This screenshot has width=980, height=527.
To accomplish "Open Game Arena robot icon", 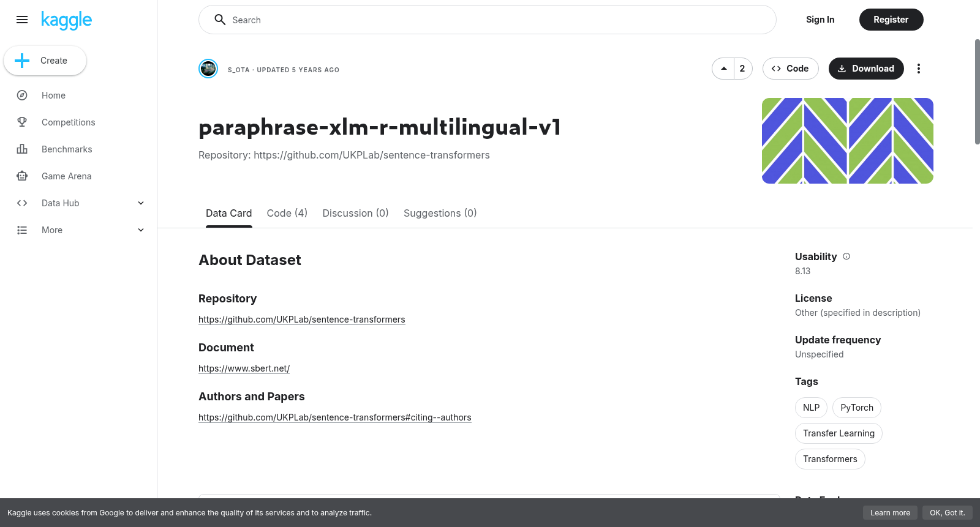I will (x=22, y=176).
